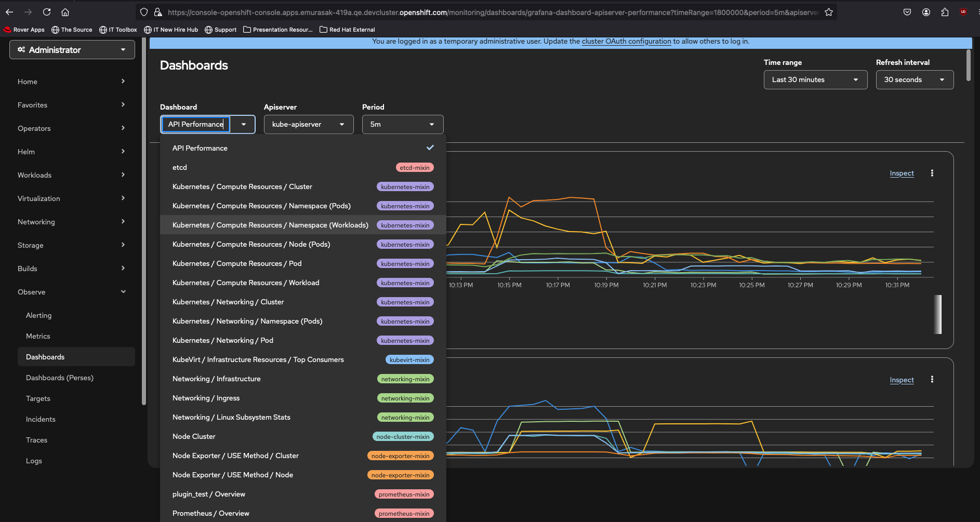980x522 pixels.
Task: Open the Alerting page in sidebar
Action: [x=39, y=315]
